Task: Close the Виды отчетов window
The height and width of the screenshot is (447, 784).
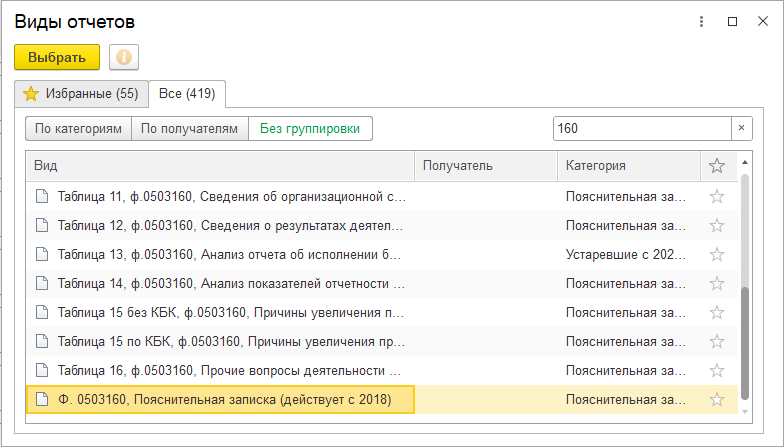Action: pos(763,22)
